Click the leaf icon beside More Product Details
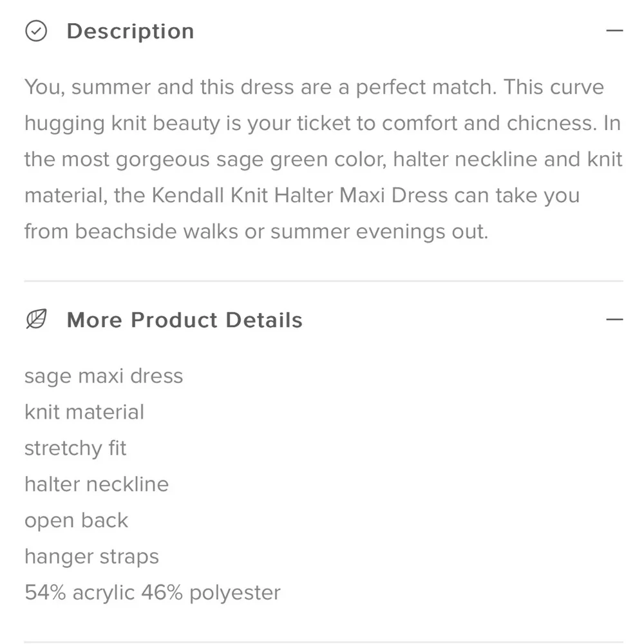Viewport: 644px width, 644px height. coord(36,319)
